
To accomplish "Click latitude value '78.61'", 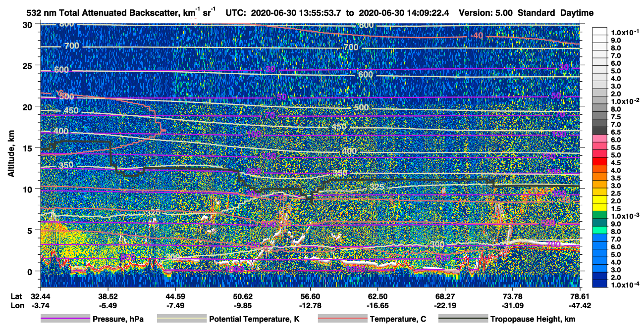I will [x=580, y=296].
